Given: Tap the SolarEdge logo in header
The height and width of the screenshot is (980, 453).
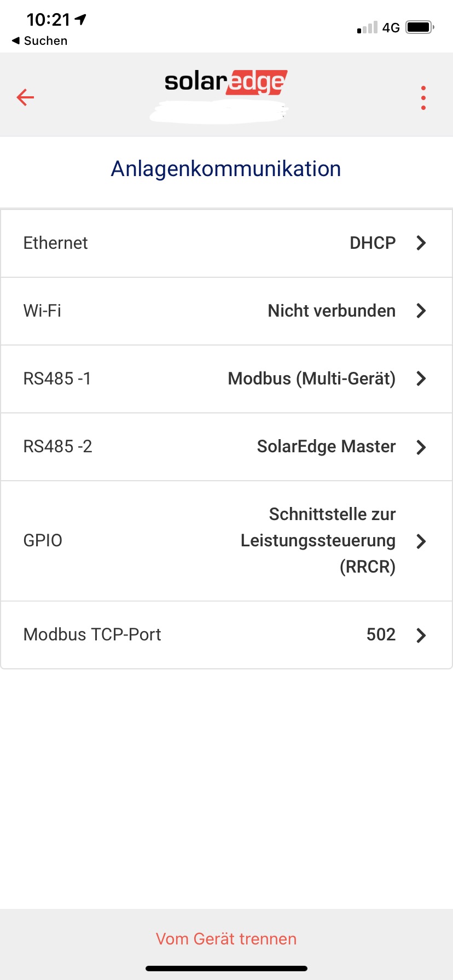Looking at the screenshot, I should tap(225, 82).
